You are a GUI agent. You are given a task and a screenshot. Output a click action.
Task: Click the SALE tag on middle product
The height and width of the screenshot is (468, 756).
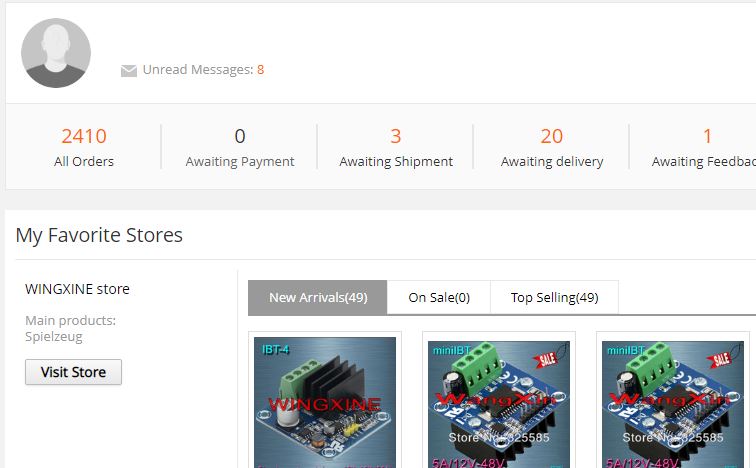click(546, 358)
